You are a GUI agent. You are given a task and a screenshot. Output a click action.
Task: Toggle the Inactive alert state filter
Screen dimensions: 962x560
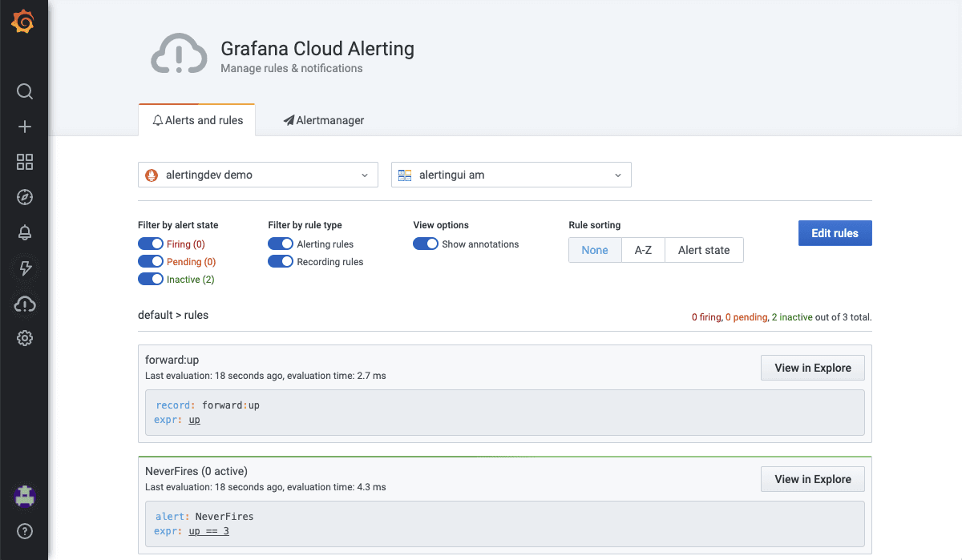pyautogui.click(x=151, y=280)
